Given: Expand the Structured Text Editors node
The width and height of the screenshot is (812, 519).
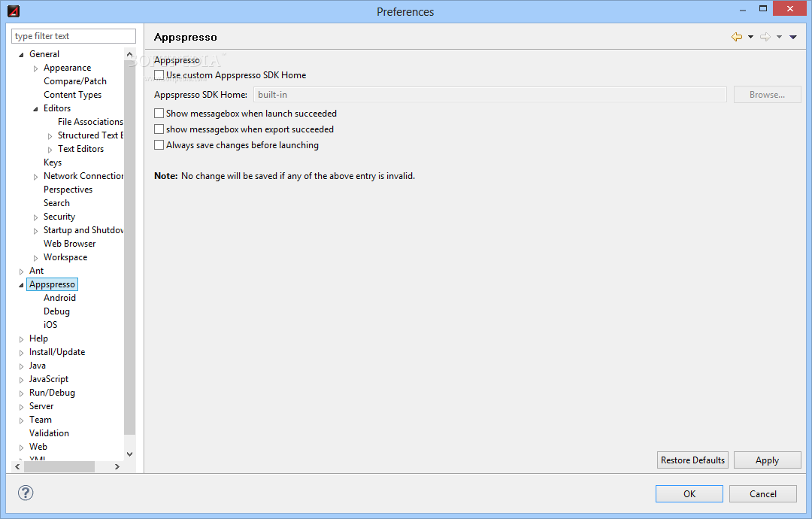Looking at the screenshot, I should click(50, 136).
